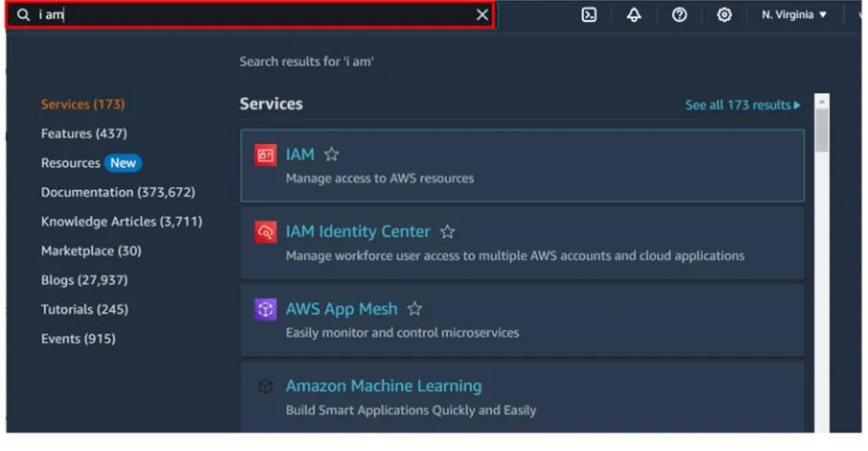Viewport: 868px width, 451px height.
Task: Select Services (173) filter
Action: tap(82, 105)
